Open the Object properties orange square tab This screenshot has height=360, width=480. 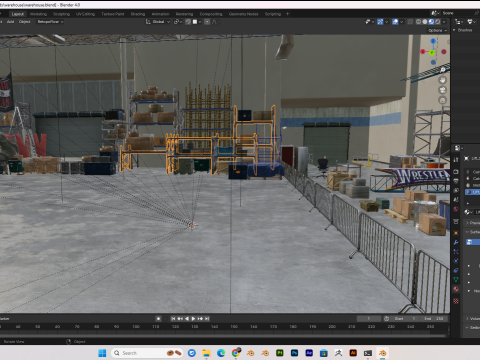point(456,233)
